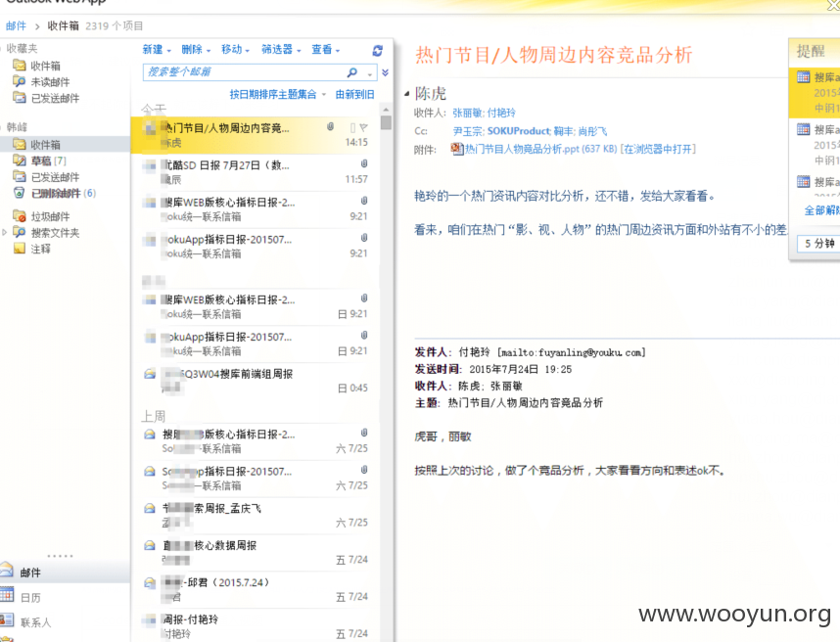Open the 查看 dropdown menu

click(325, 50)
